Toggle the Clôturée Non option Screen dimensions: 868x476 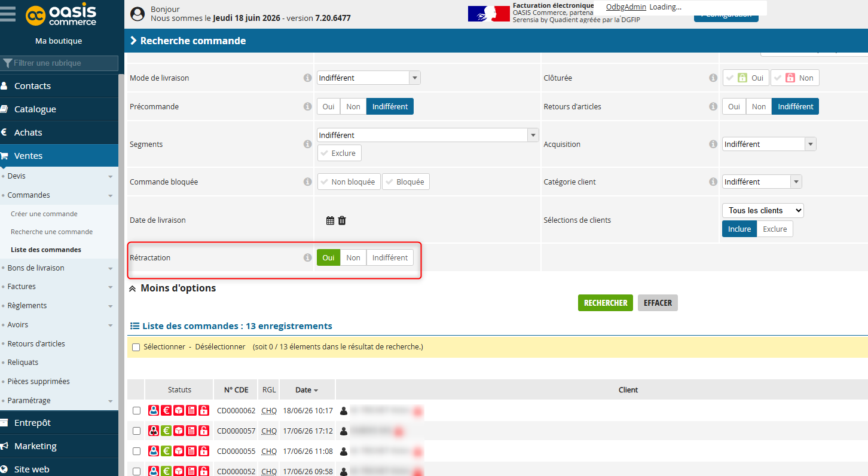pos(794,78)
